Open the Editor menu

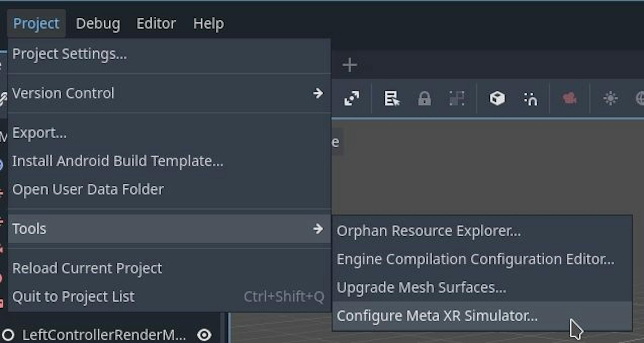click(156, 23)
